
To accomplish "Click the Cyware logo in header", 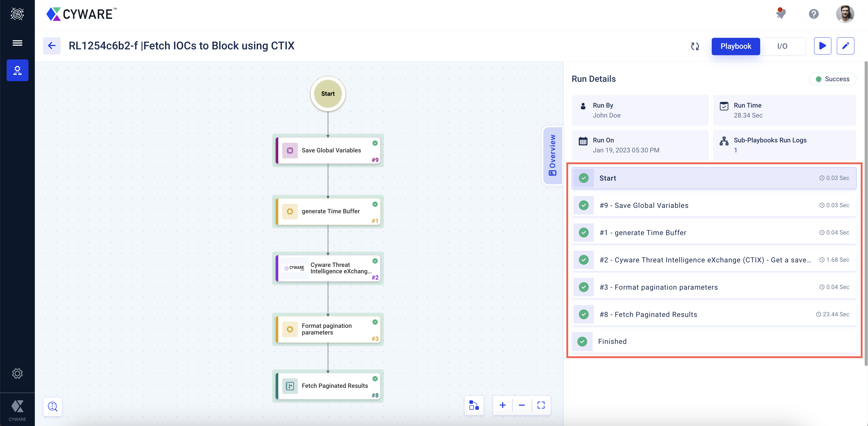I will coord(81,14).
